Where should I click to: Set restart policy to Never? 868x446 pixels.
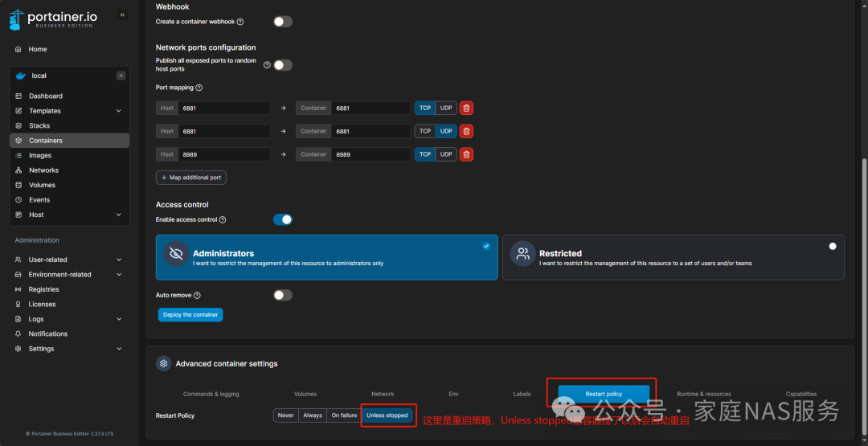[x=285, y=415]
